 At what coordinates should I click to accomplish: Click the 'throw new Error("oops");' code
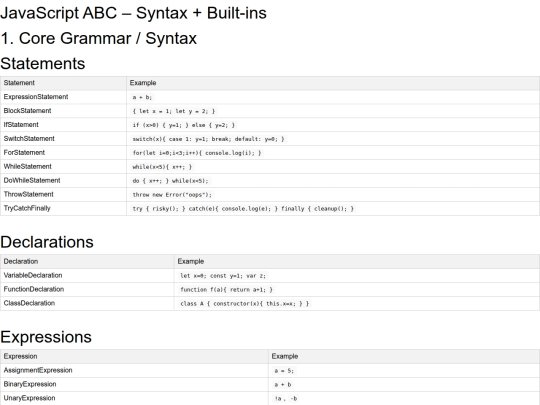pyautogui.click(x=172, y=195)
